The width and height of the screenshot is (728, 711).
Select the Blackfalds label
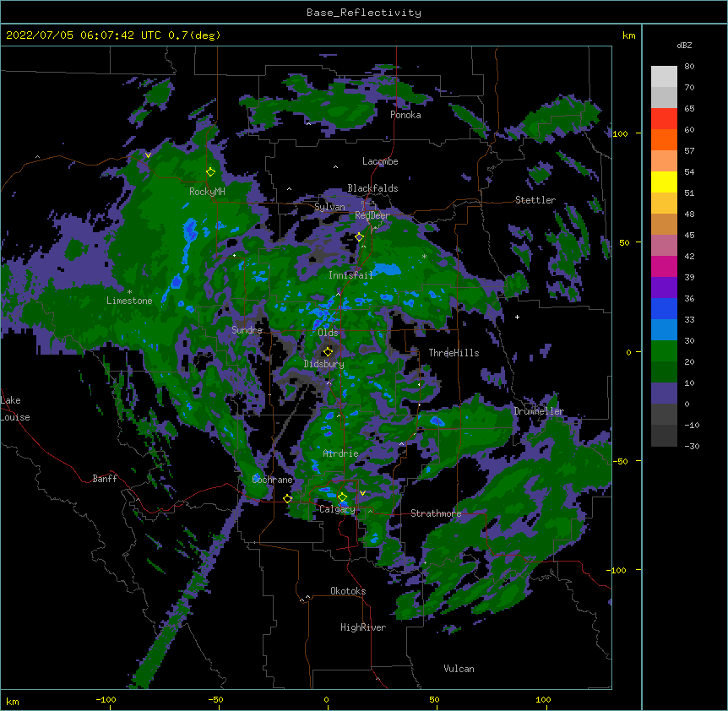click(372, 188)
